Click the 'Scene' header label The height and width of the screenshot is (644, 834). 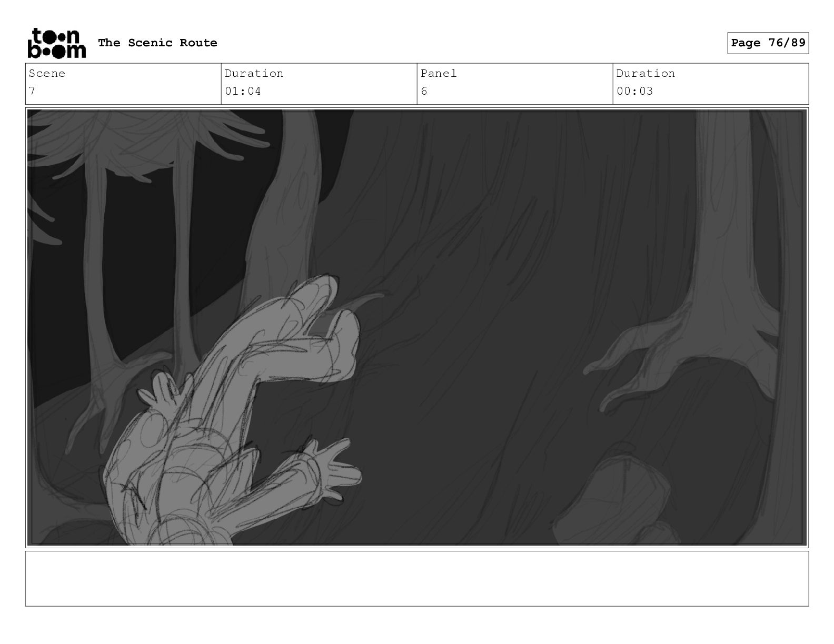[x=47, y=73]
